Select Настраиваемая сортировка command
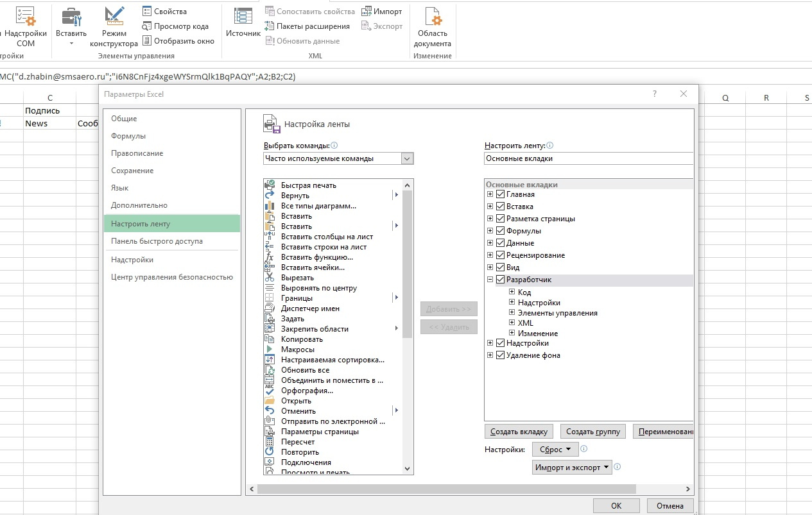This screenshot has height=515, width=812. [x=333, y=360]
